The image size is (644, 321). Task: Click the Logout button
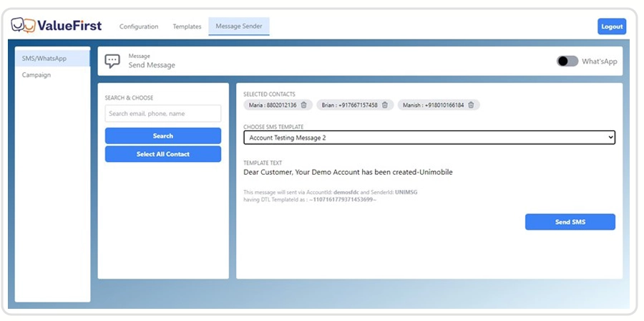pyautogui.click(x=612, y=27)
